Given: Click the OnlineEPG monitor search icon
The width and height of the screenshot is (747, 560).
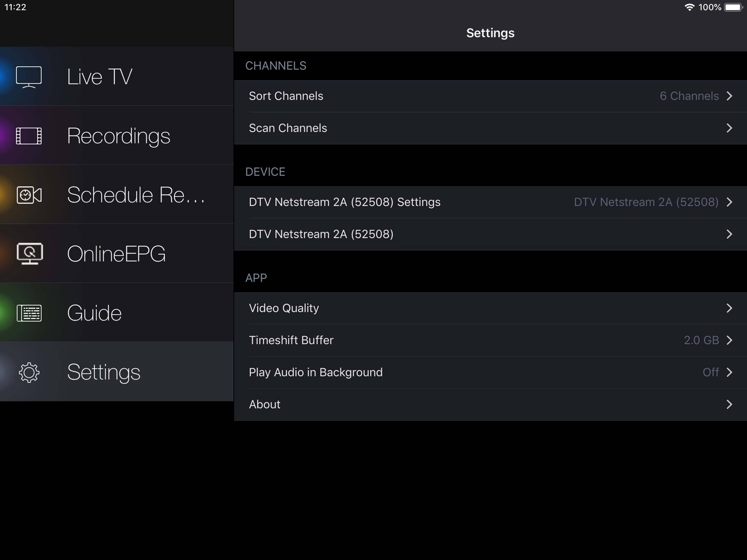Looking at the screenshot, I should click(29, 254).
